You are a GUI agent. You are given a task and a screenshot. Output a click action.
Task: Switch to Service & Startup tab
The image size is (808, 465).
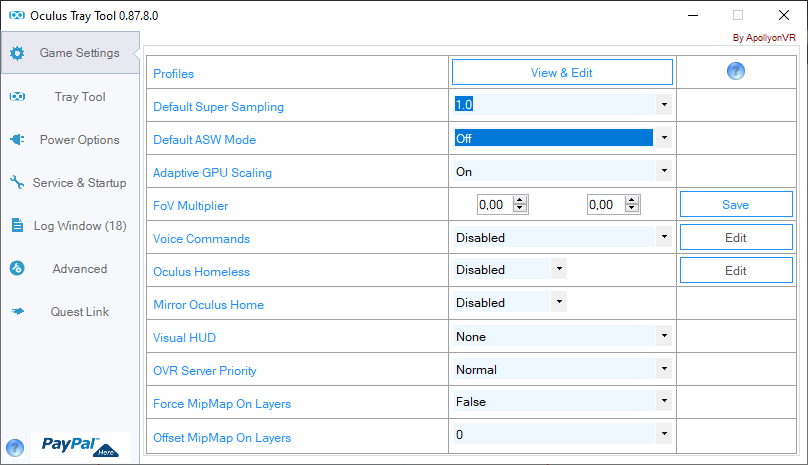[71, 182]
